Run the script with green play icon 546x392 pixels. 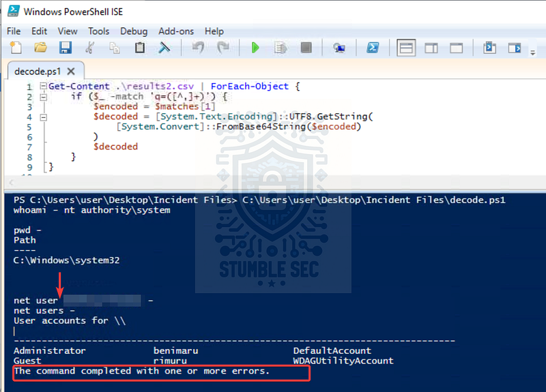pos(255,47)
